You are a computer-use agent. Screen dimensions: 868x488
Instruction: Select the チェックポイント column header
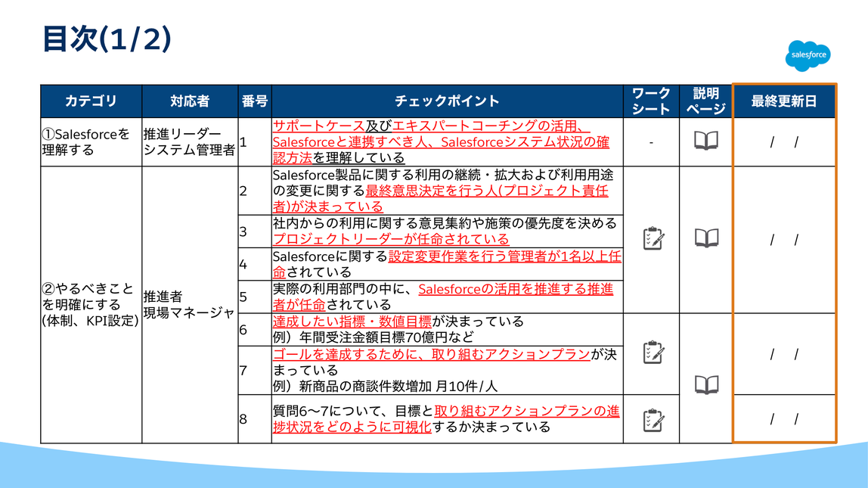(448, 101)
